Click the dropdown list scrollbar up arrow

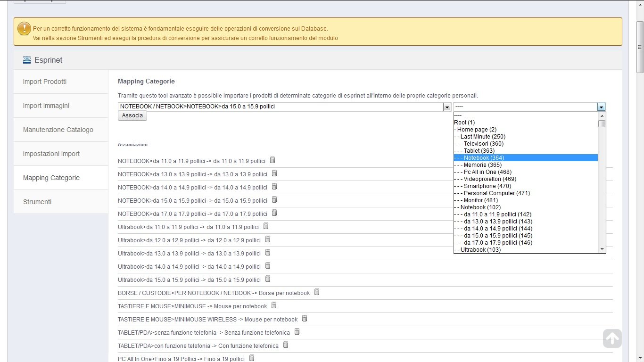(602, 115)
